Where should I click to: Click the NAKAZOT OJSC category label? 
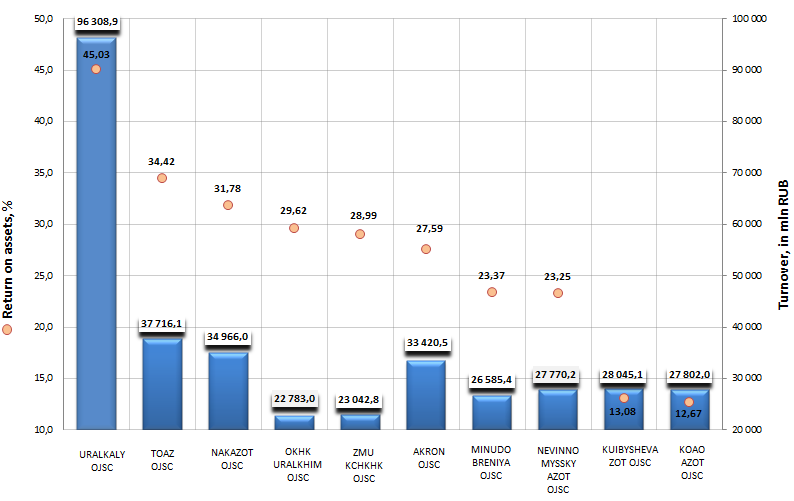pos(232,459)
